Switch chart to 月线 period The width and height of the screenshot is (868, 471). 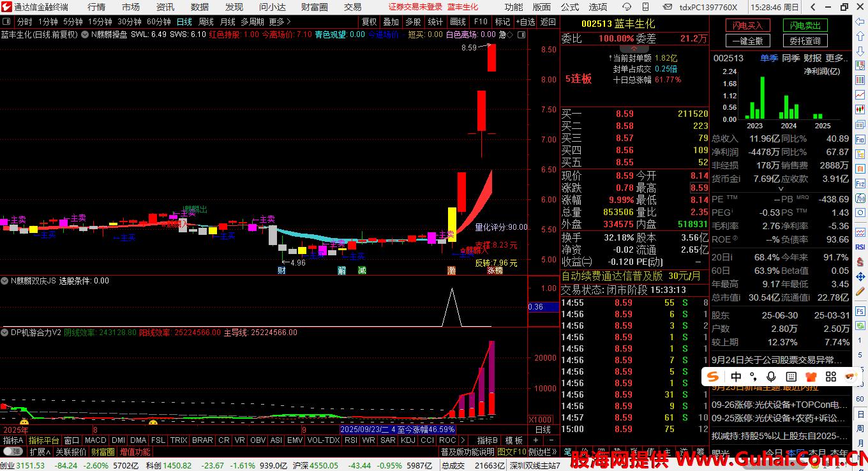(227, 22)
